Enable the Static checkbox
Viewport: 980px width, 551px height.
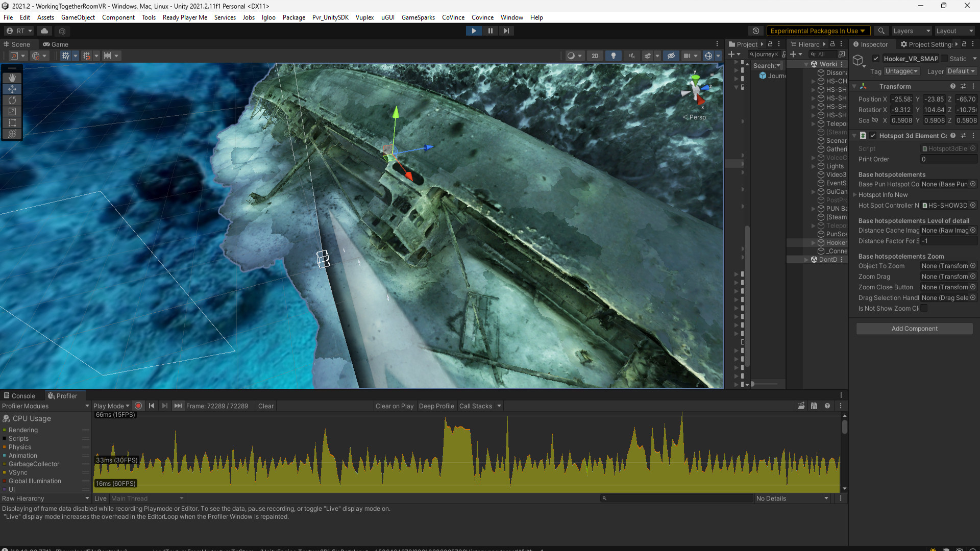(x=945, y=59)
